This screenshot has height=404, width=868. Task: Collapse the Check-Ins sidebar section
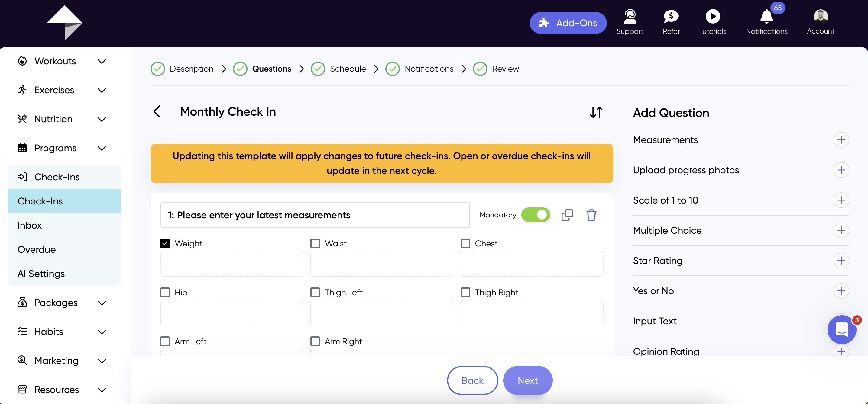(64, 177)
